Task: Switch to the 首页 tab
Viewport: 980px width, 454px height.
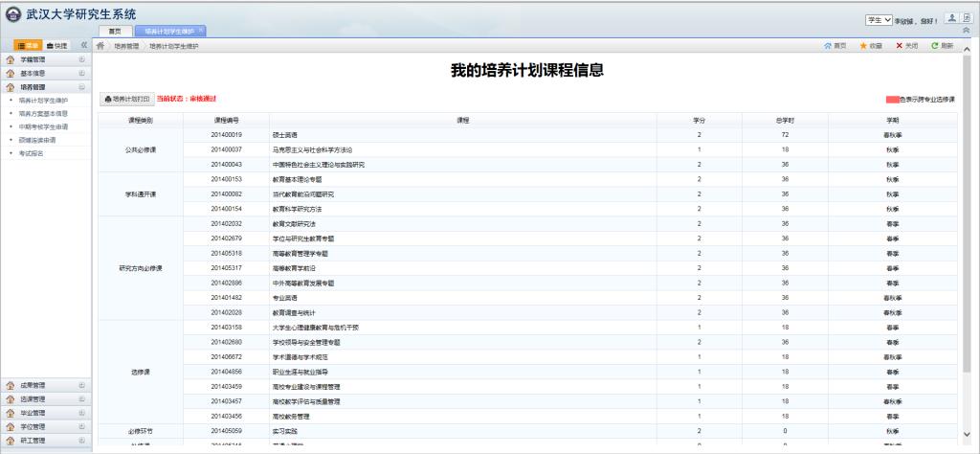Action: [x=115, y=31]
